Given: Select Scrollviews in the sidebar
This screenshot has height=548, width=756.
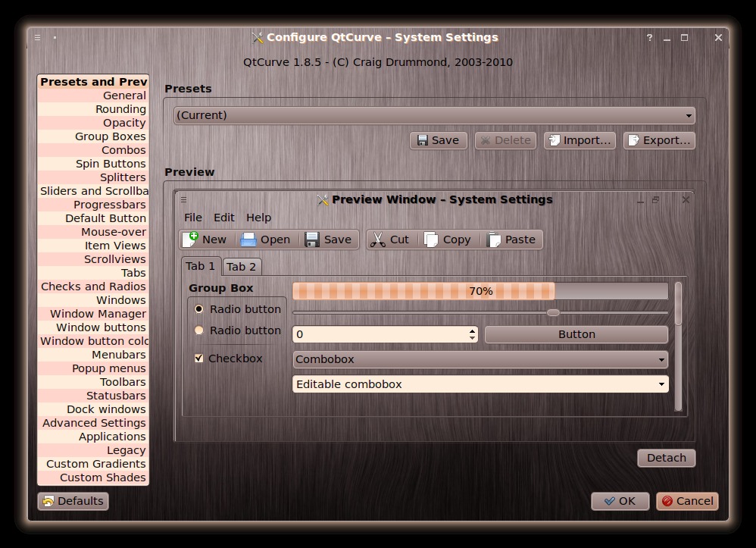Looking at the screenshot, I should [x=93, y=259].
